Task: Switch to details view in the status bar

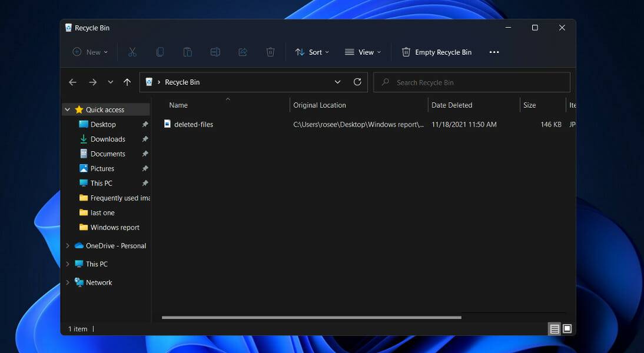Action: [x=554, y=329]
